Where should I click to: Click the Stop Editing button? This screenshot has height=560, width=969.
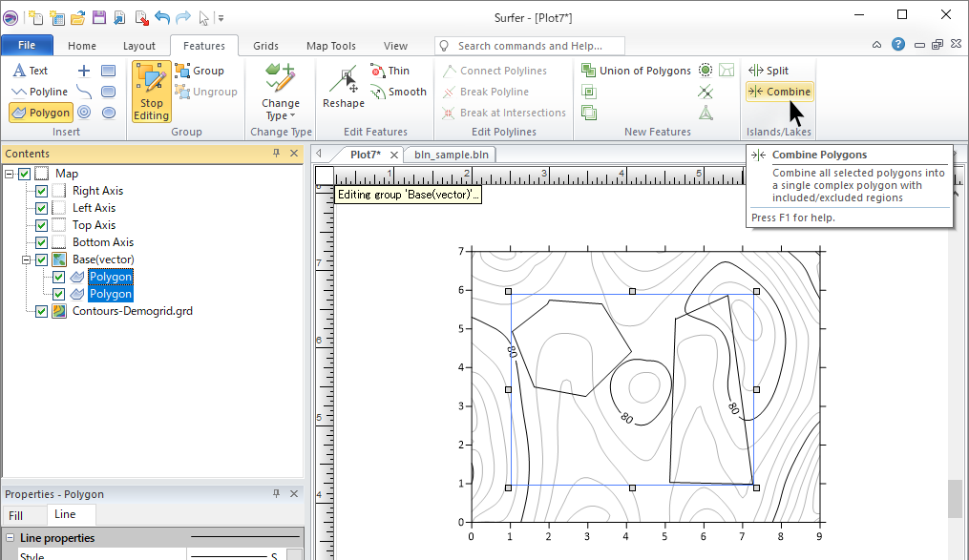152,92
